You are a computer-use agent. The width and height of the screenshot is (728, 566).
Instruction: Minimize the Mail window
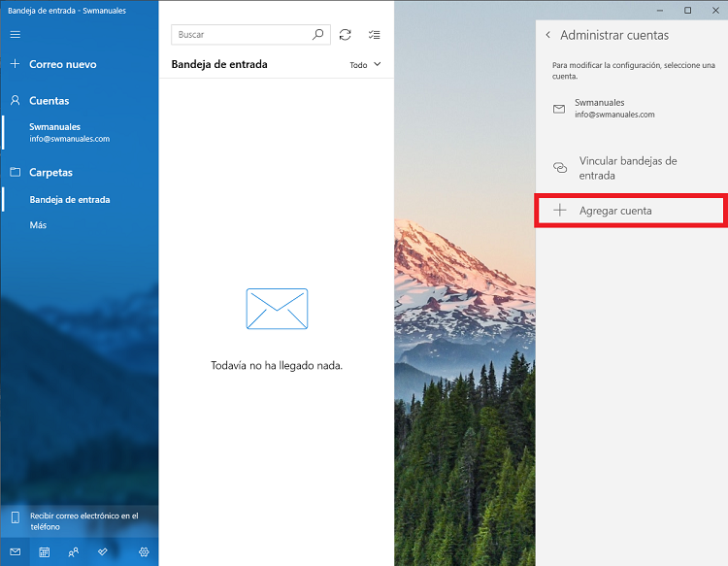(x=660, y=11)
